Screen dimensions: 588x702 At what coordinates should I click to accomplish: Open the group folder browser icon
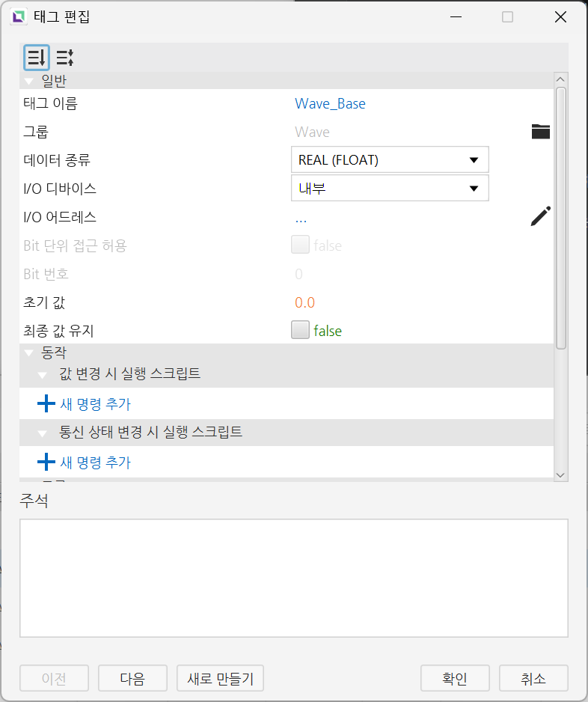541,132
